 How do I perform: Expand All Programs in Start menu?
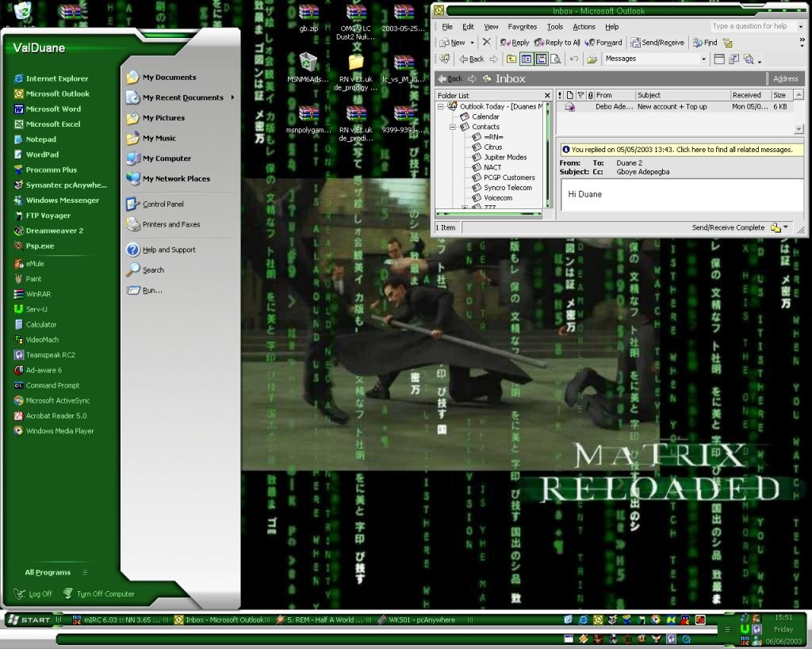point(56,572)
